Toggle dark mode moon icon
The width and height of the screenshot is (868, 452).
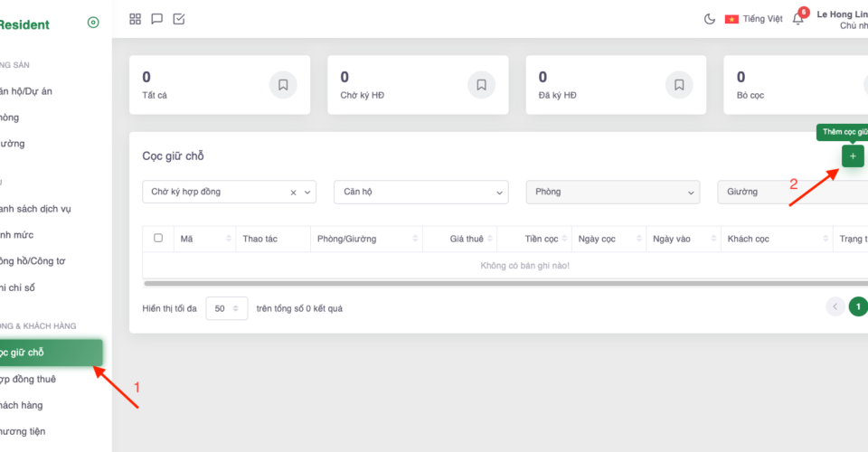pyautogui.click(x=709, y=19)
